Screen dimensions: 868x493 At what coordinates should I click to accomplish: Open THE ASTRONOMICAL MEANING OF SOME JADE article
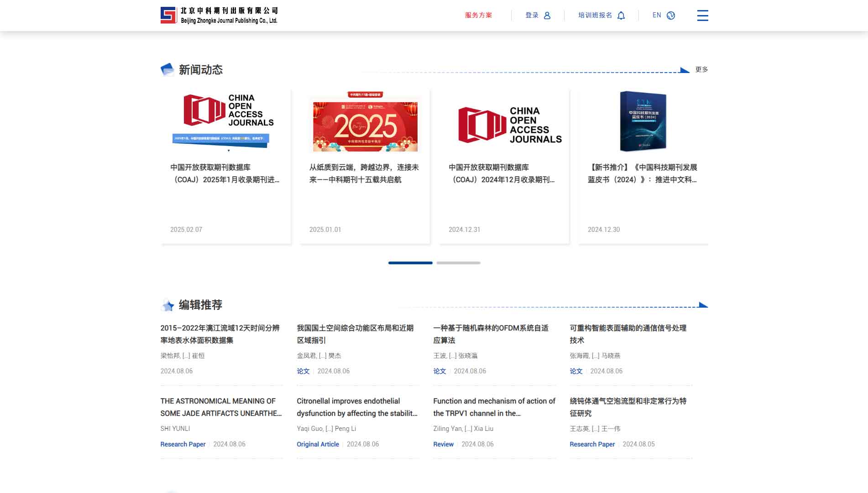click(x=221, y=407)
